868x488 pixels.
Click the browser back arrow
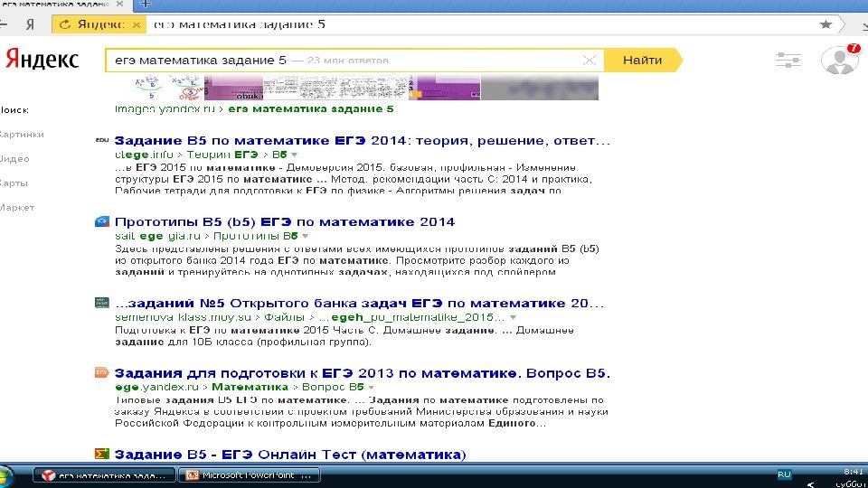point(4,24)
